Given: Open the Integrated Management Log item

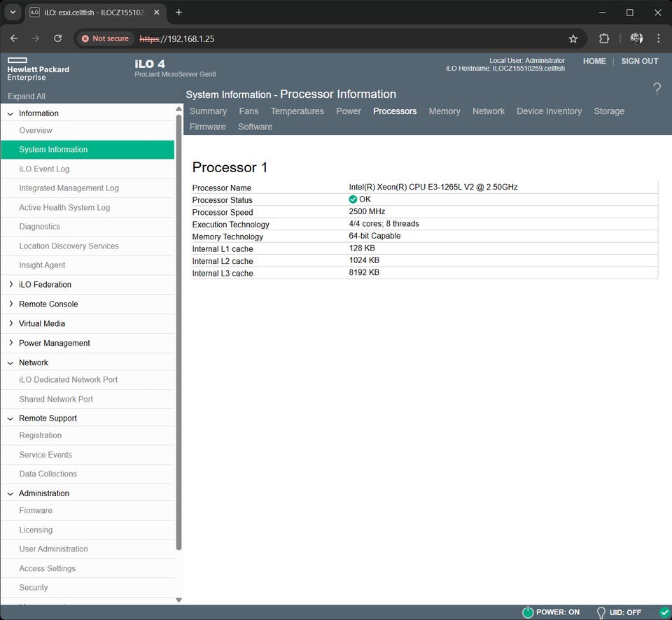Looking at the screenshot, I should [x=69, y=188].
